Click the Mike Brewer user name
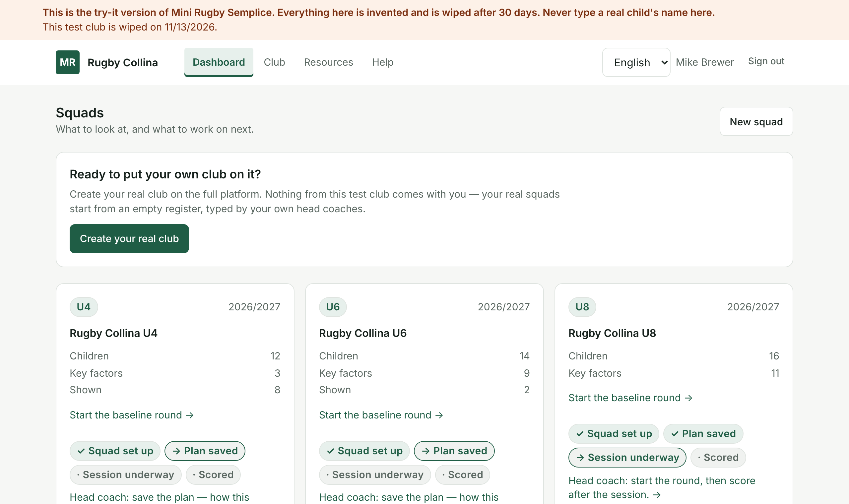This screenshot has height=504, width=849. pyautogui.click(x=705, y=62)
